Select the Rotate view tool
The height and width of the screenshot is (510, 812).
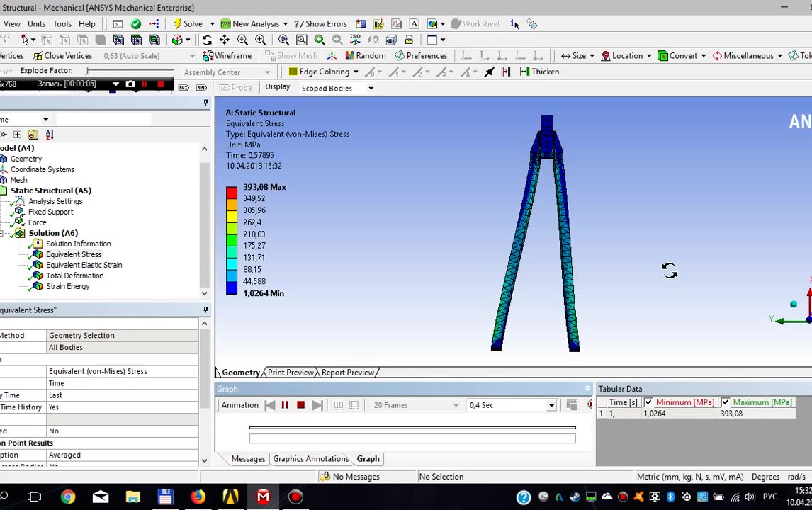(206, 40)
